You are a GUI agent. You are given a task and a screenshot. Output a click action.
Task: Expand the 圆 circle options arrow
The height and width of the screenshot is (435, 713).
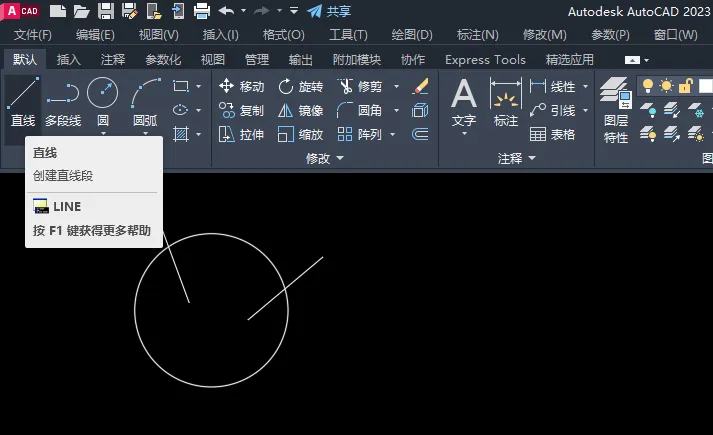[x=103, y=134]
